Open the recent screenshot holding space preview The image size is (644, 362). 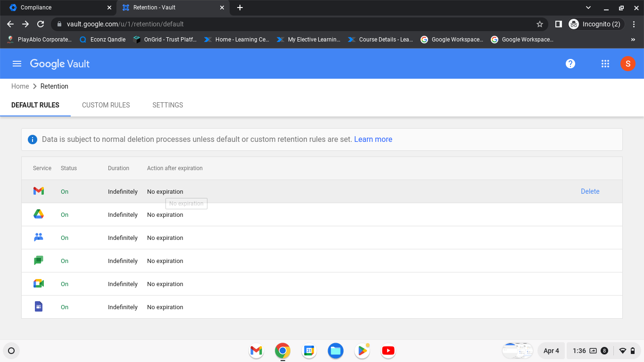[518, 351]
